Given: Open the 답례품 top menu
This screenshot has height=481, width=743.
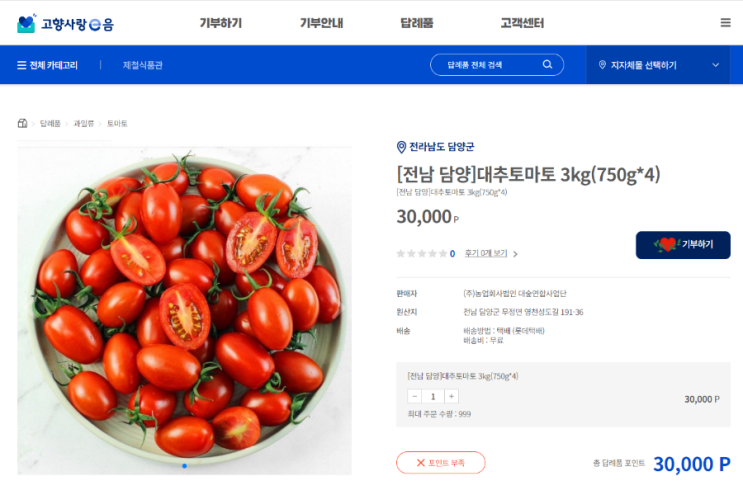Looking at the screenshot, I should [417, 23].
